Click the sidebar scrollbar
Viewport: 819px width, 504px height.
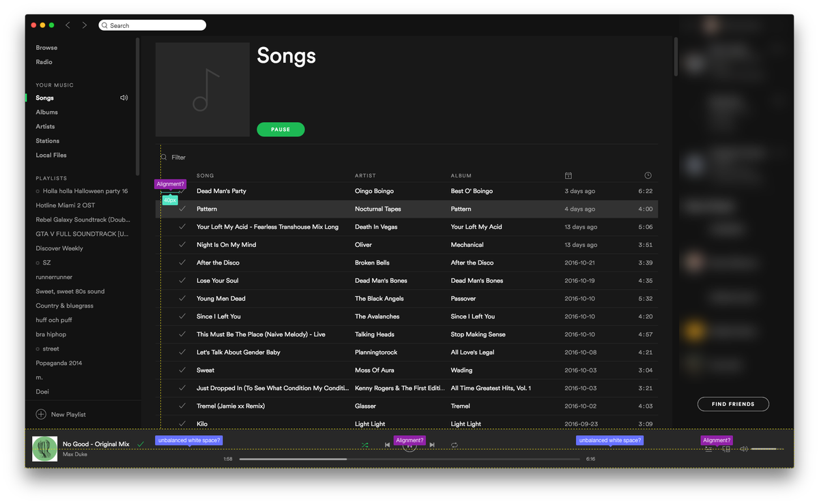(x=138, y=106)
